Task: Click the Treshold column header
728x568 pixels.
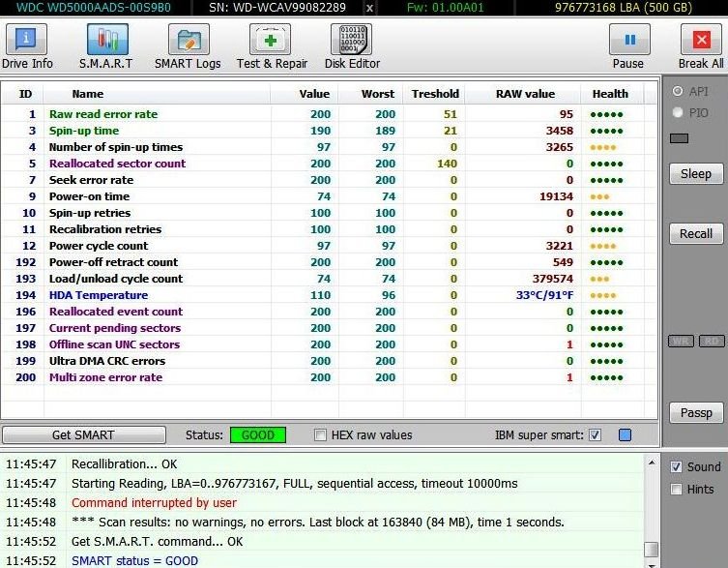Action: tap(434, 94)
